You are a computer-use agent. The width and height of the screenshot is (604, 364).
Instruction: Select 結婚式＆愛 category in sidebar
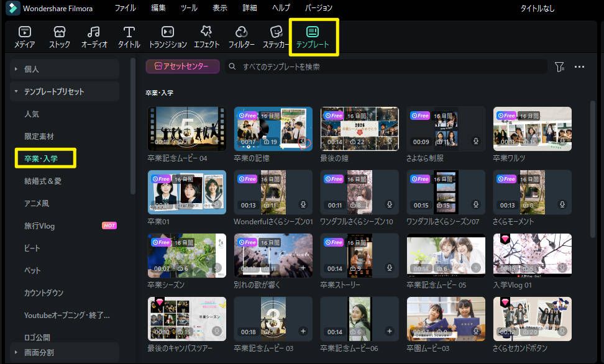pos(43,181)
